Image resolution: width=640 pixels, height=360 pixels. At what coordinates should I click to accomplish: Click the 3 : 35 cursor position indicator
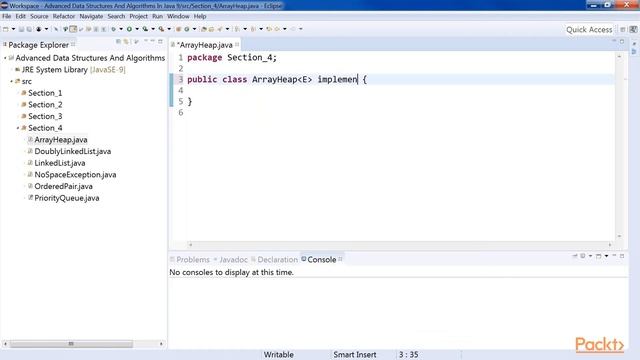coord(408,354)
